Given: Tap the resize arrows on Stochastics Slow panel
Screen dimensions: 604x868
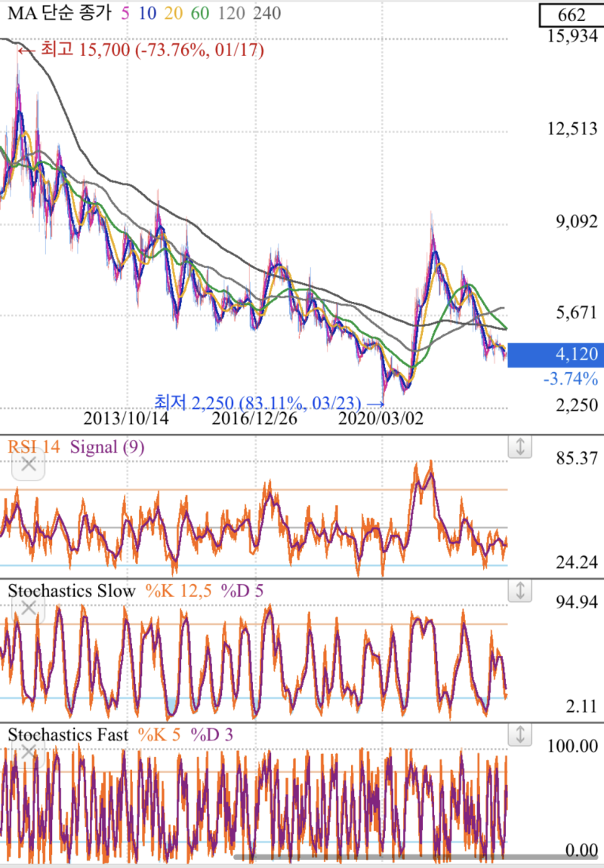Looking at the screenshot, I should 520,590.
